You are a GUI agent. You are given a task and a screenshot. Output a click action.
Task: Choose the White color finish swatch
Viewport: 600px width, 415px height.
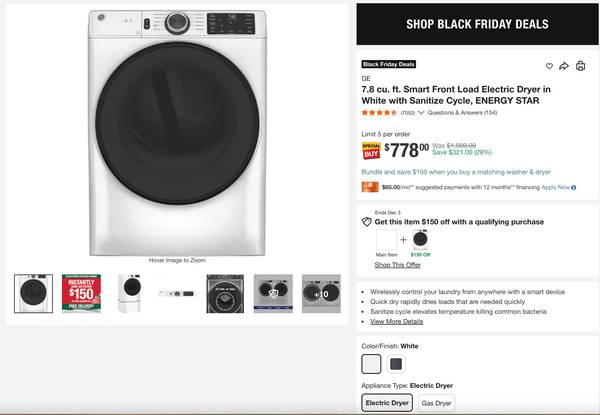point(371,364)
